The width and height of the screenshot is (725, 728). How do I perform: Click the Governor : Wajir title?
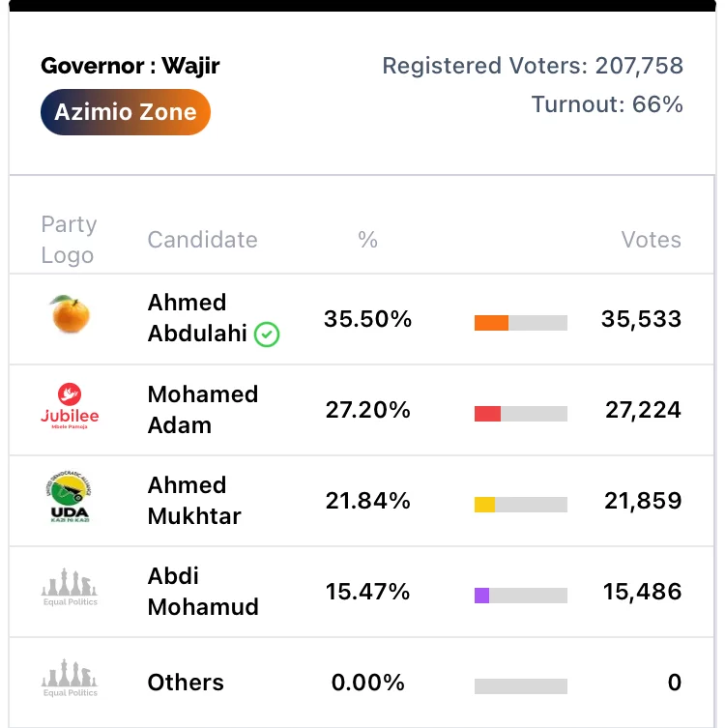(x=130, y=66)
